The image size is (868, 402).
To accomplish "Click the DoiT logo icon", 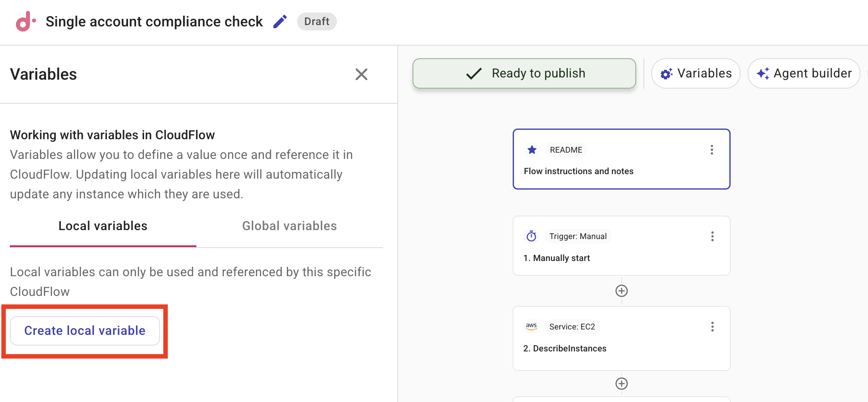I will pyautogui.click(x=26, y=21).
